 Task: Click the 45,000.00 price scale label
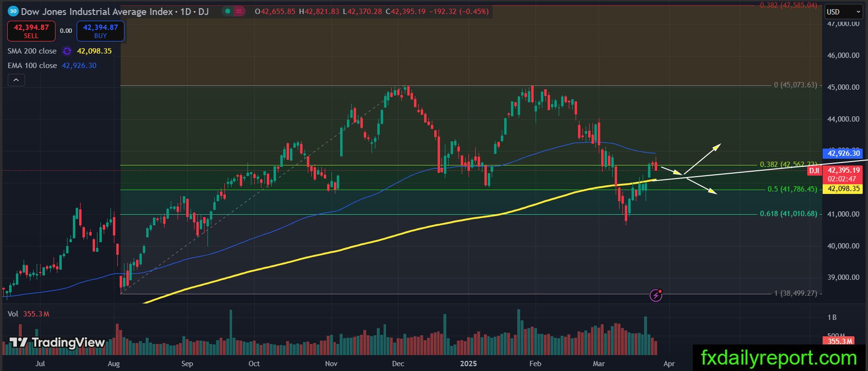click(x=843, y=87)
